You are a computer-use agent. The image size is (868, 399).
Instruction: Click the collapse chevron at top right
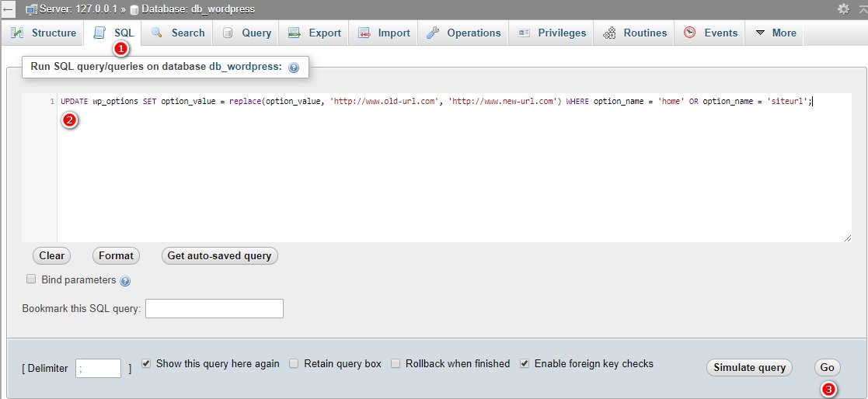861,9
